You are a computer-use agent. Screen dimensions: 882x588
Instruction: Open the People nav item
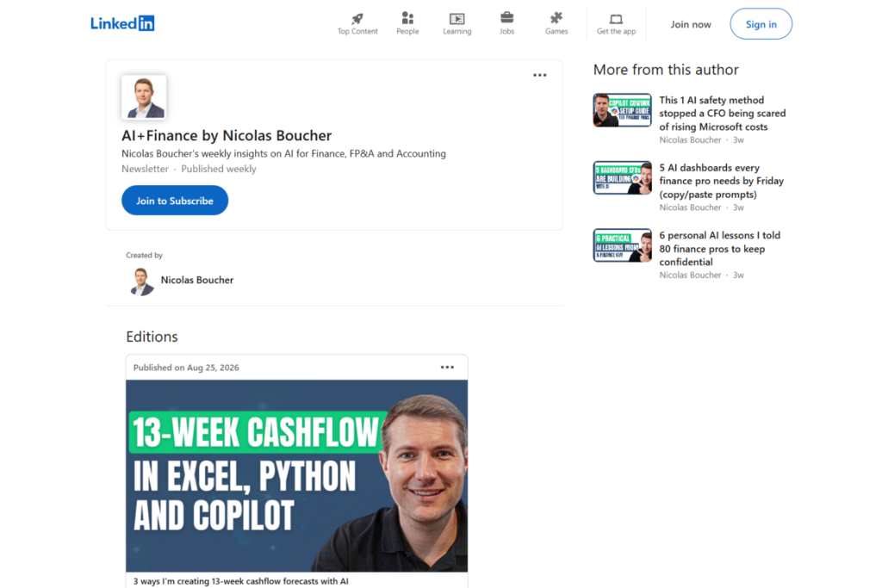[407, 23]
